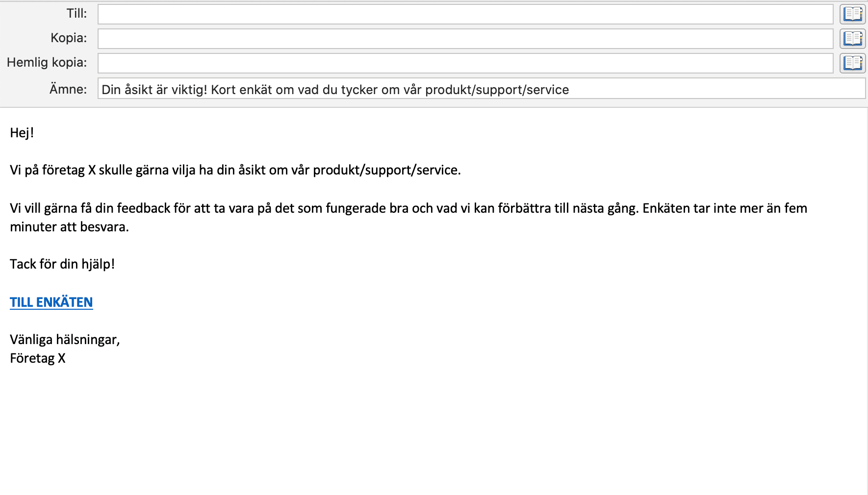Follow the TILL ENKÄTEN link
The image size is (868, 495).
click(51, 302)
